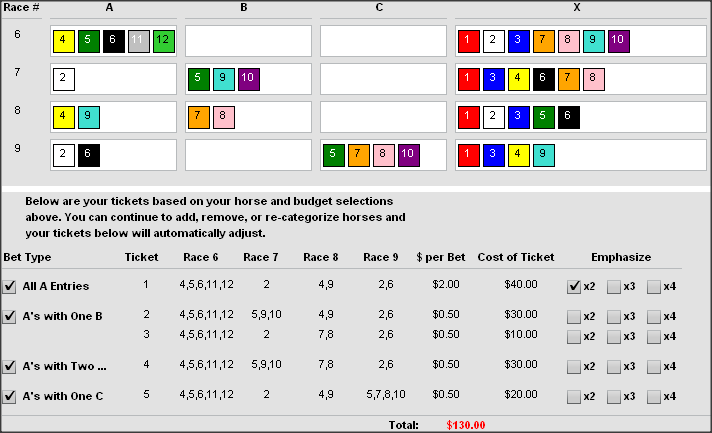Screen dimensions: 712x433
Task: Check x3 emphasis for ticket 4
Action: [614, 367]
